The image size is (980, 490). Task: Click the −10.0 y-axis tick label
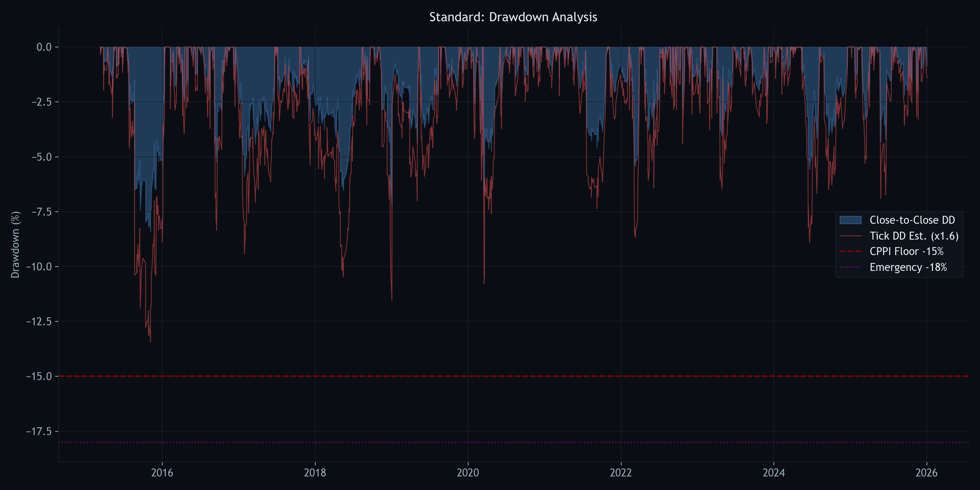(38, 267)
